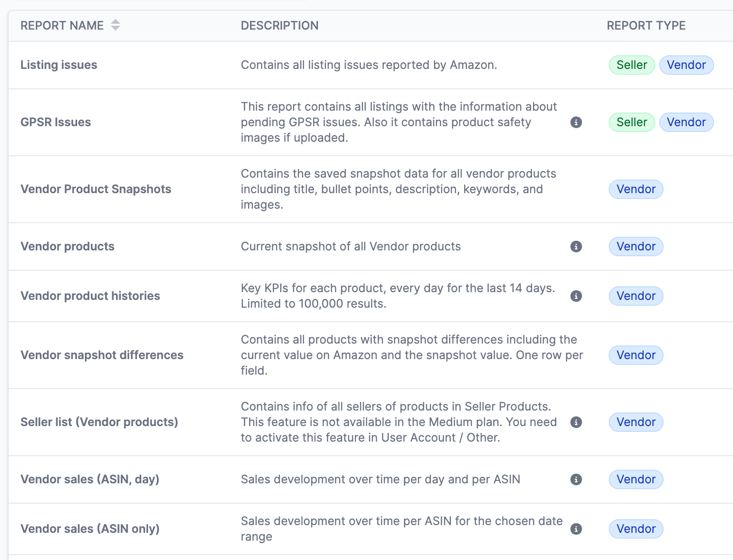Sort table by Report Name column
Viewport: 733px width, 560px height.
pos(115,25)
